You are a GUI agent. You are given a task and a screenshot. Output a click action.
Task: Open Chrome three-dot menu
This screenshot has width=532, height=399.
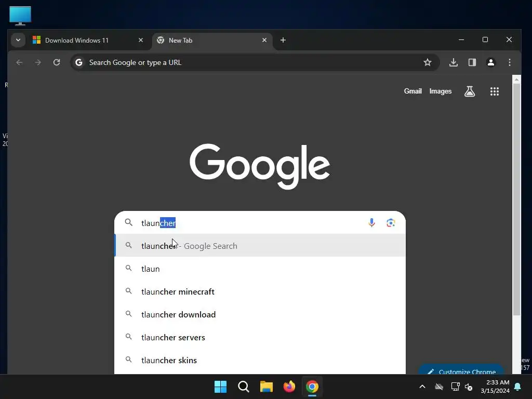tap(509, 62)
